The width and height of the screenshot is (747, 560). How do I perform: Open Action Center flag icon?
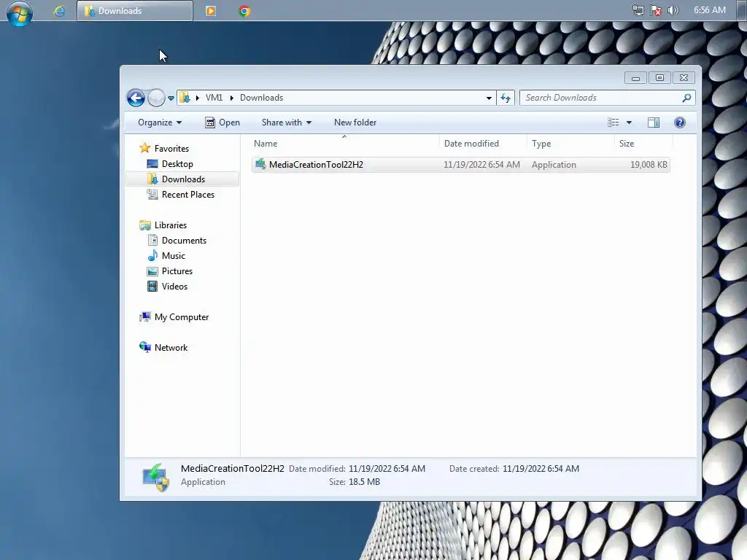click(x=656, y=10)
